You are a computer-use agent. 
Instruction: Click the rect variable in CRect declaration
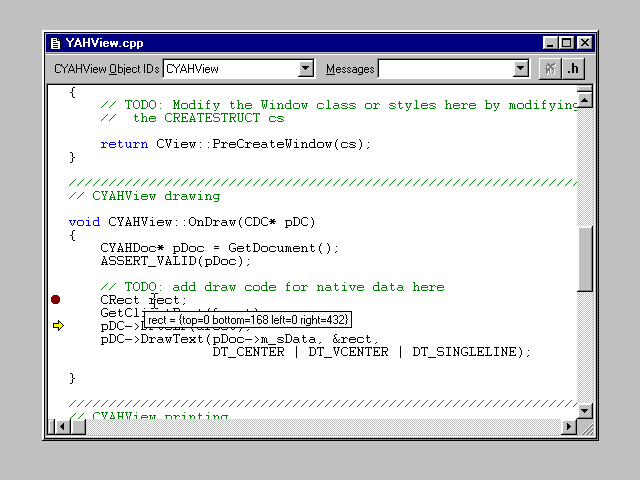(x=165, y=300)
